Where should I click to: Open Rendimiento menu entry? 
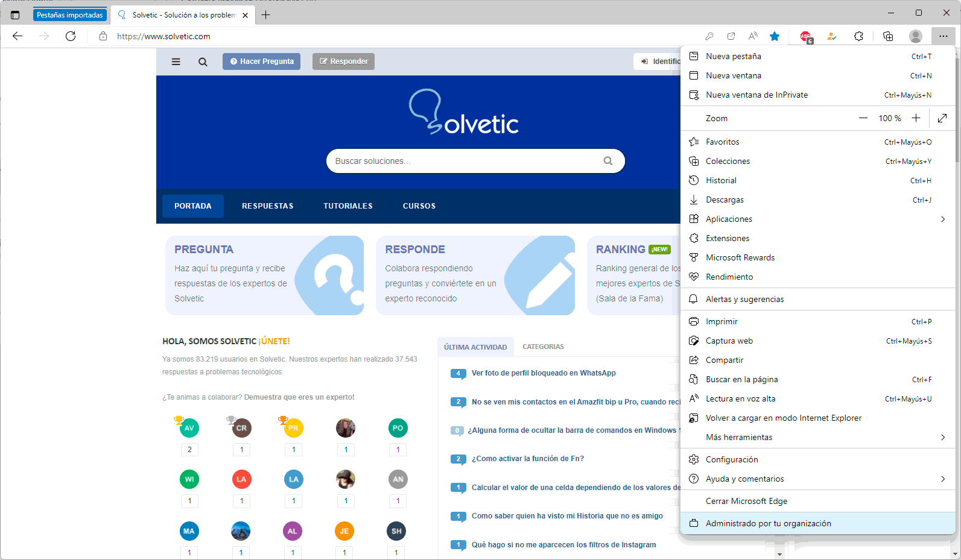tap(818, 277)
